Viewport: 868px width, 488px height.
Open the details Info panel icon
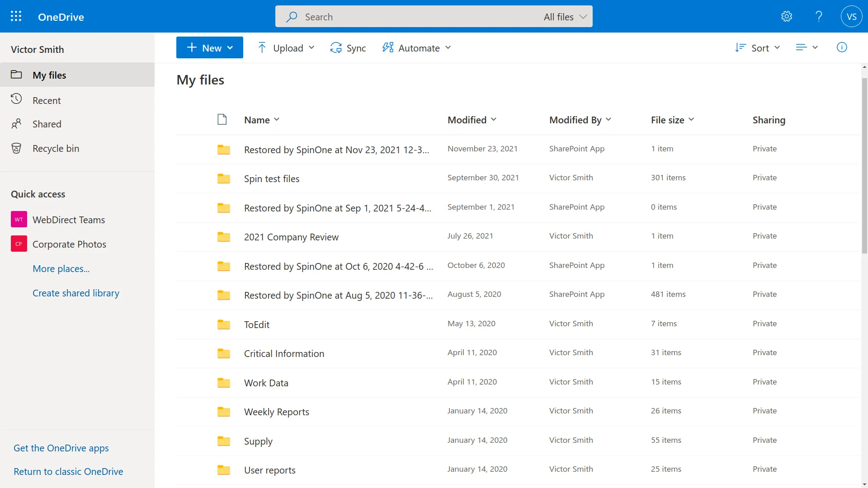point(842,47)
